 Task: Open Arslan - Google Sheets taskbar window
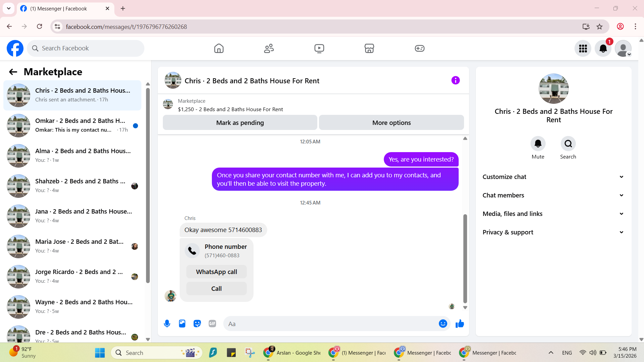(292, 353)
